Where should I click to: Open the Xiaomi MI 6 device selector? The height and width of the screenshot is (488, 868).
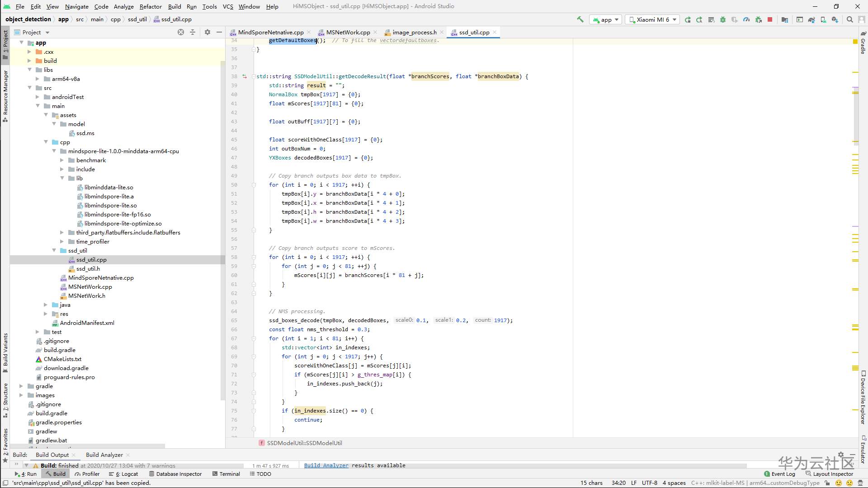(x=652, y=19)
